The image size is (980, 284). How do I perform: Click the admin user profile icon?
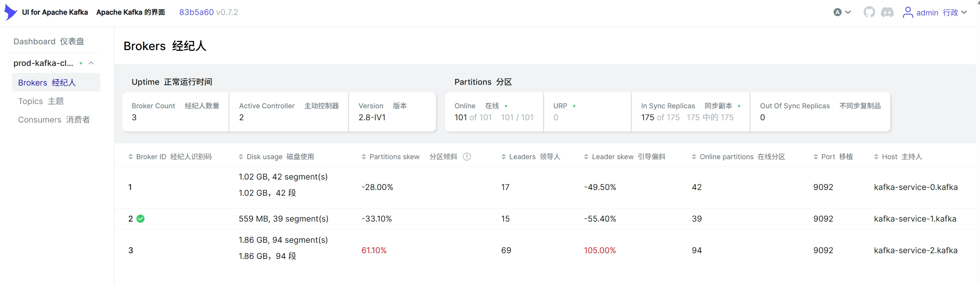coord(908,12)
